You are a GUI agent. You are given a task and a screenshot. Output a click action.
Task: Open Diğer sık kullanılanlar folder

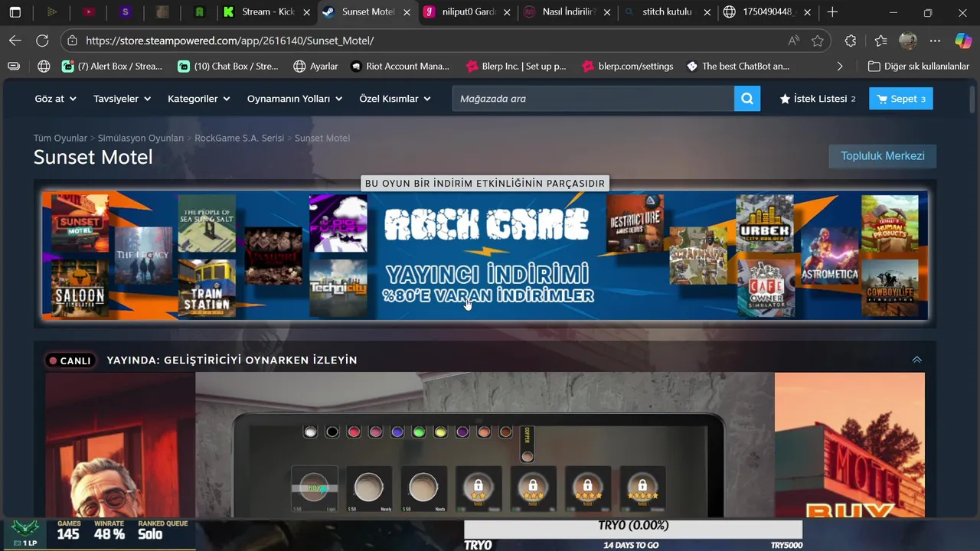(919, 67)
